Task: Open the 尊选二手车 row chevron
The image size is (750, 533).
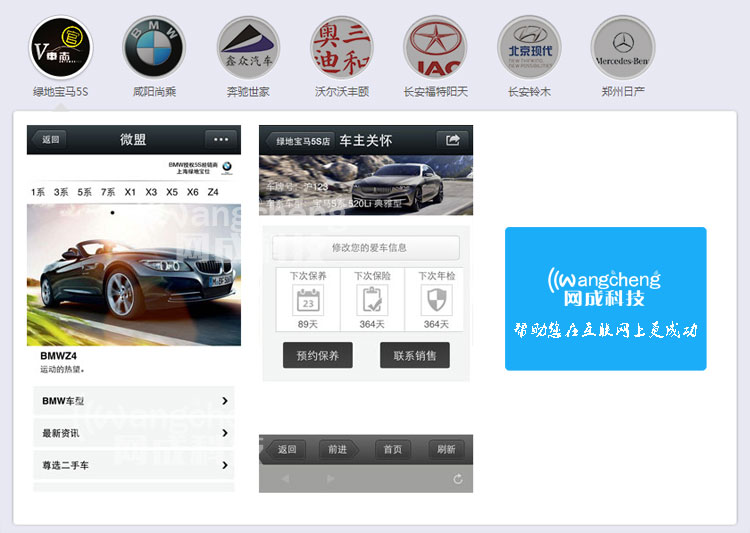Action: pos(224,465)
